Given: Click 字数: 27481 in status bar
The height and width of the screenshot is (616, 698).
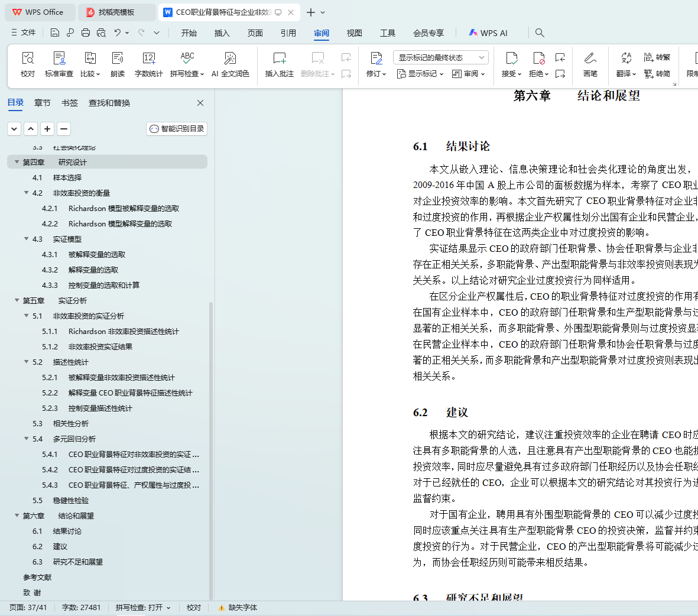Looking at the screenshot, I should (x=81, y=608).
